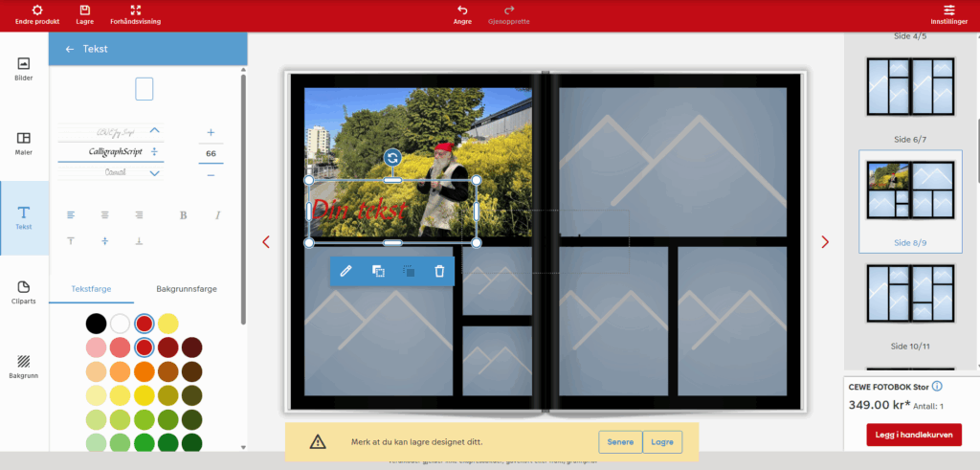
Task: Click pencil edit icon on text toolbar
Action: pyautogui.click(x=346, y=271)
